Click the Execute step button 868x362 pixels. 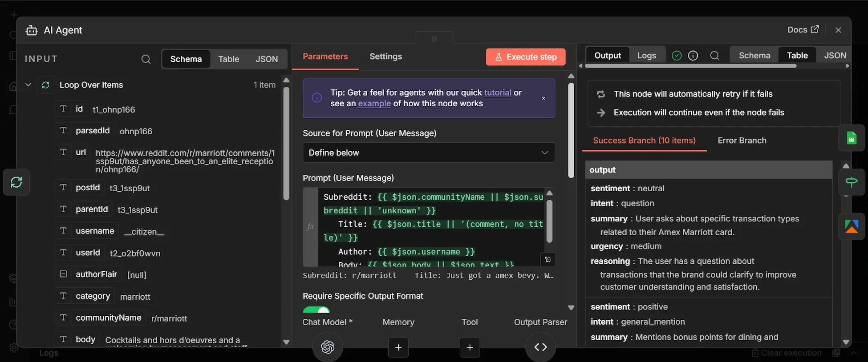526,57
